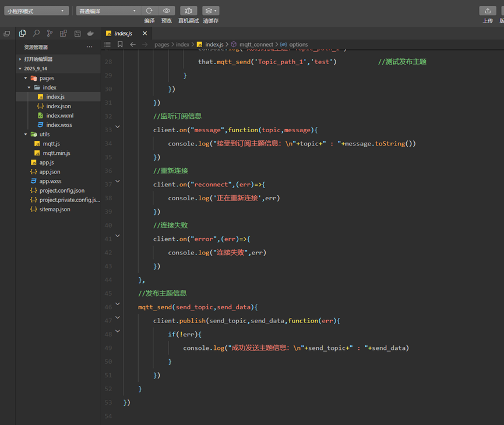Select the index.js editor tab
Image resolution: width=504 pixels, height=425 pixels.
click(x=123, y=33)
